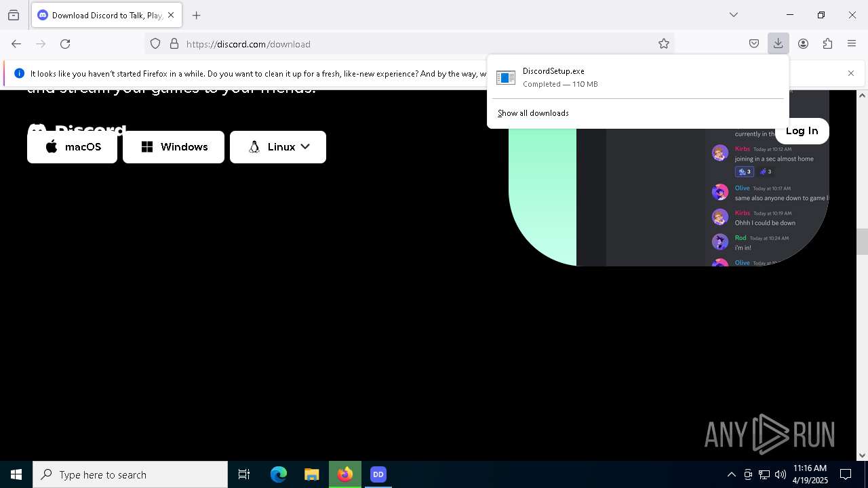The width and height of the screenshot is (868, 488).
Task: Click the Log In button
Action: (x=802, y=131)
